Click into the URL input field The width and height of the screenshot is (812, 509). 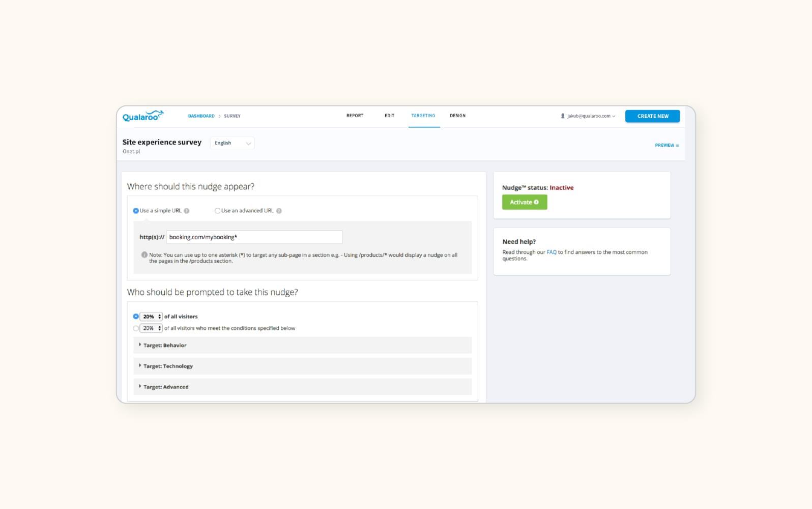click(254, 237)
